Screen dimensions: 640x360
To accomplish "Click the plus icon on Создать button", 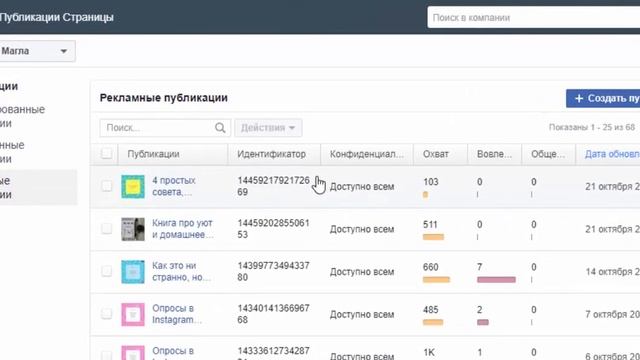I will tap(578, 98).
